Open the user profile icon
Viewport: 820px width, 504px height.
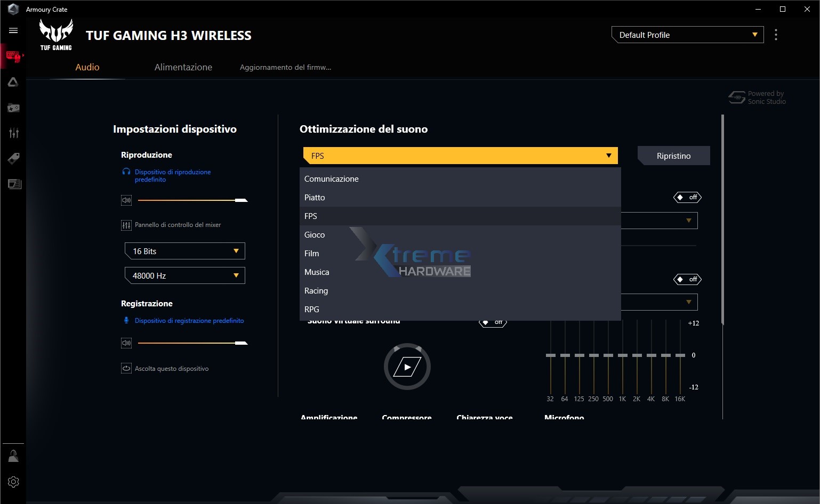13,456
